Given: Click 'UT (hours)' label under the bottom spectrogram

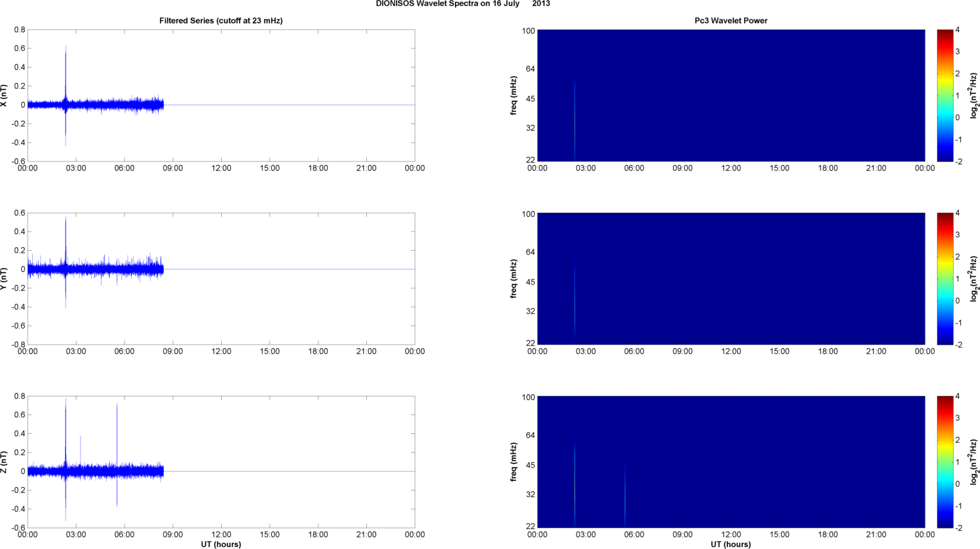Looking at the screenshot, I should 731,544.
